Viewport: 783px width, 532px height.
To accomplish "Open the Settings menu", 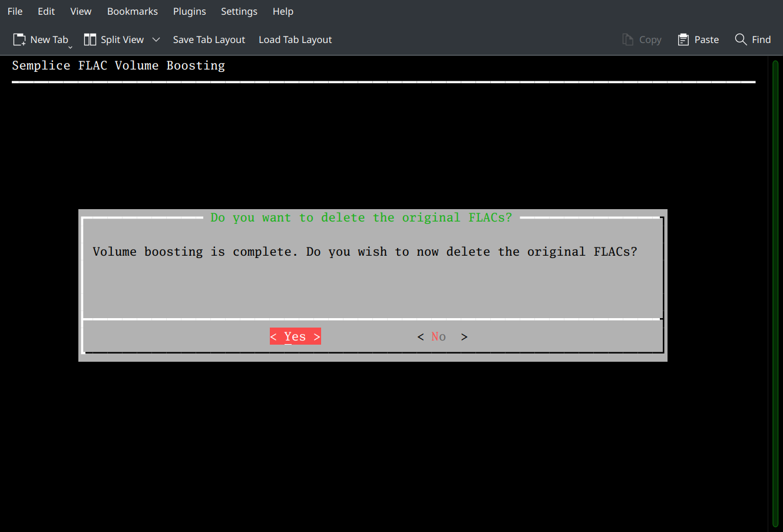I will (x=239, y=11).
